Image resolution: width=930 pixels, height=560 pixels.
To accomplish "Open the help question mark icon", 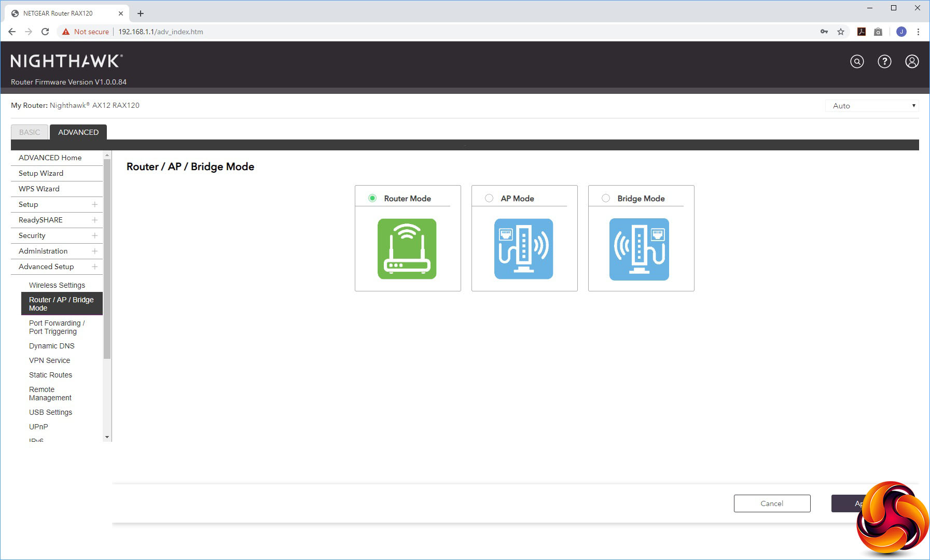I will point(884,62).
